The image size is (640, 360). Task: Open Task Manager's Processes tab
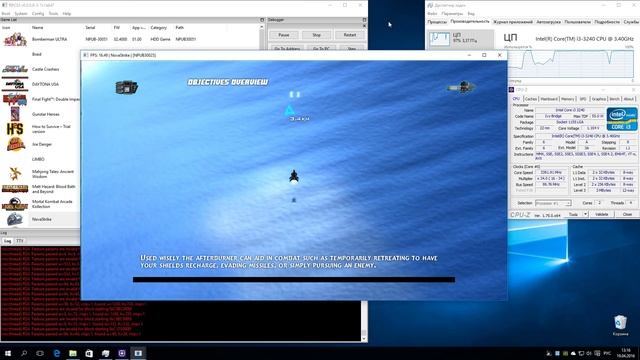coord(437,22)
